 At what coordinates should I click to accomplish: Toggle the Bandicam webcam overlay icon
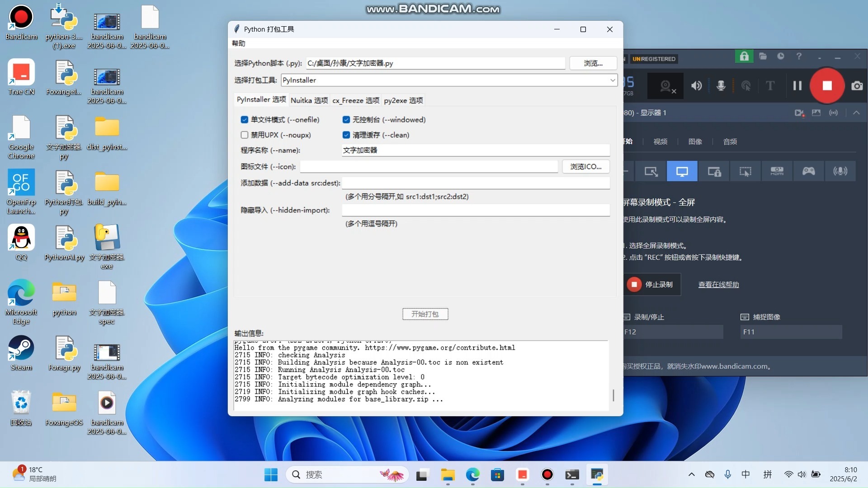[665, 86]
